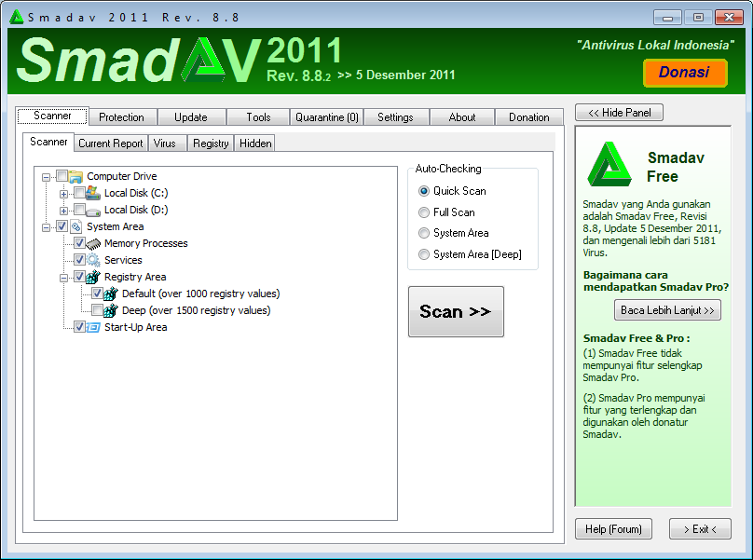The image size is (753, 560).
Task: Uncheck the Start-Up Area checkbox
Action: click(79, 327)
